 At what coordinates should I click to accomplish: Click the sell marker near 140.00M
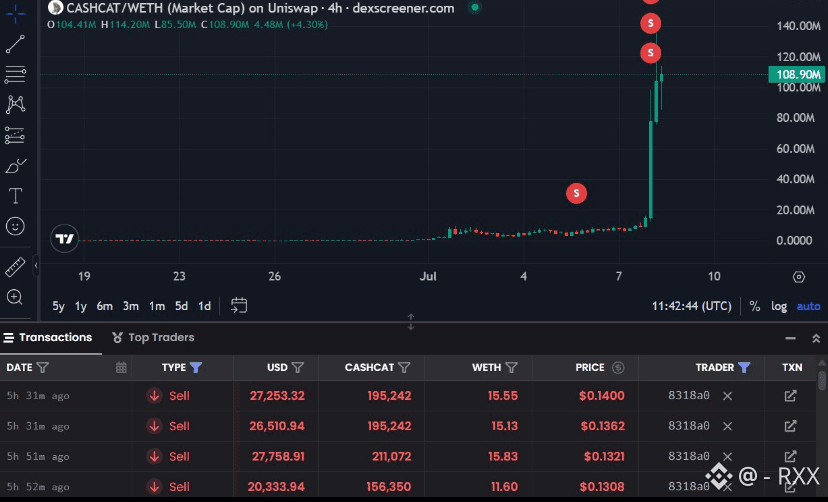[651, 23]
